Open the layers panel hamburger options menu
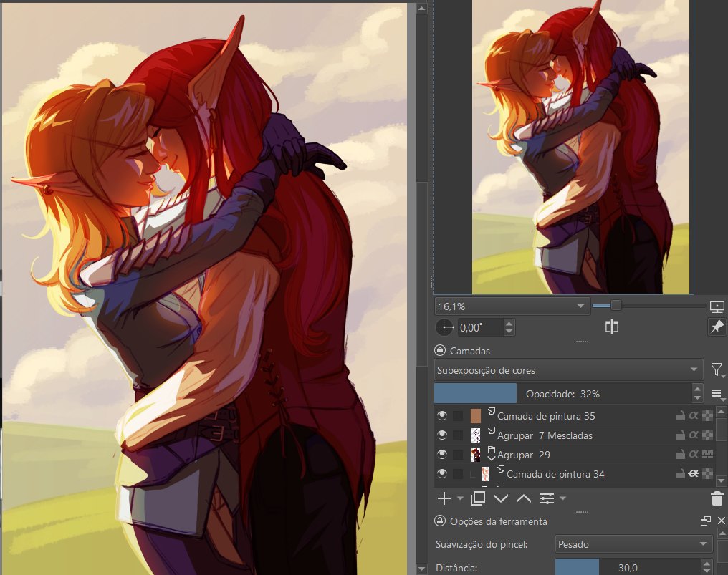The width and height of the screenshot is (728, 575). pos(717,394)
